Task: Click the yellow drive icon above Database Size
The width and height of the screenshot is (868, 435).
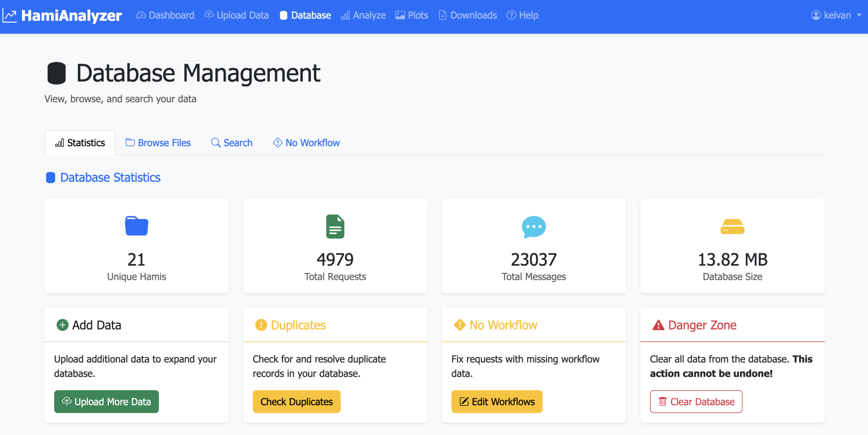Action: click(x=732, y=227)
